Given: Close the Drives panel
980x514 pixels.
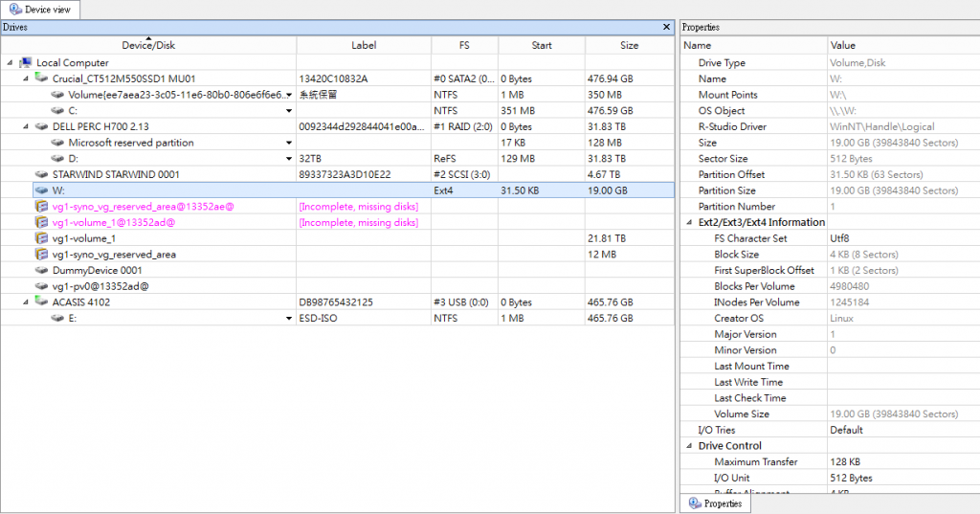Looking at the screenshot, I should 667,28.
